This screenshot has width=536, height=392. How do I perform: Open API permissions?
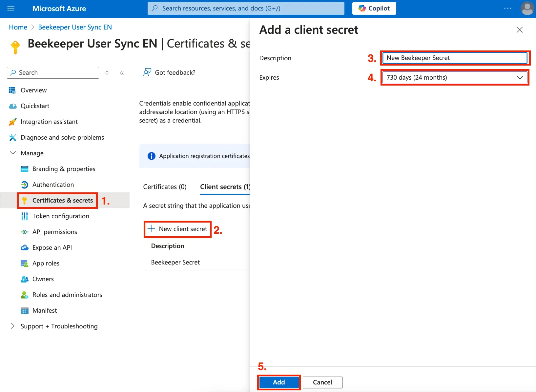(55, 232)
